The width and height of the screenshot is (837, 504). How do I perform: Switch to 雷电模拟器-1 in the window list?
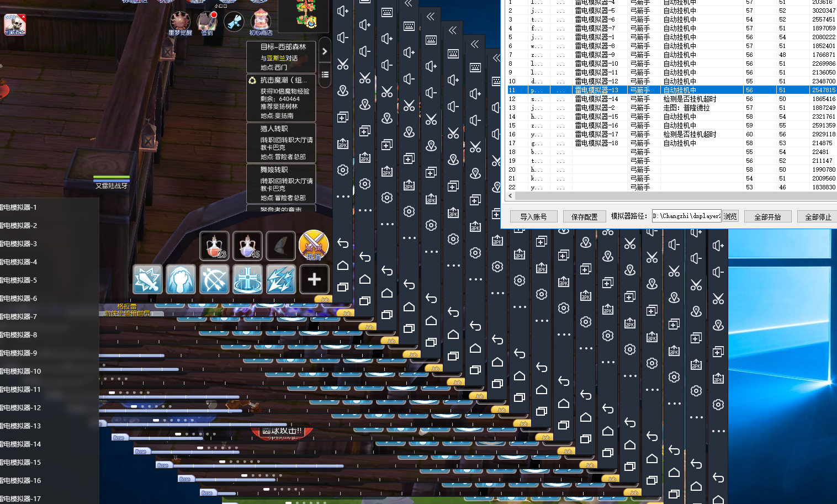(19, 208)
